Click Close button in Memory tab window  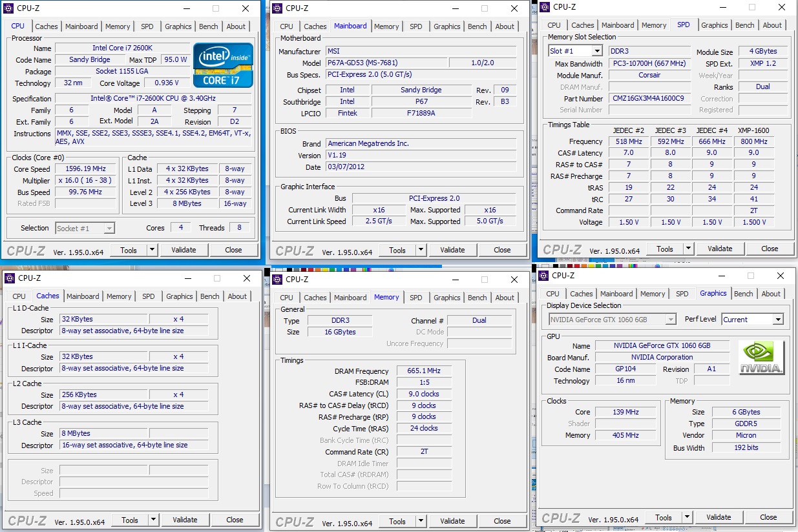(502, 521)
